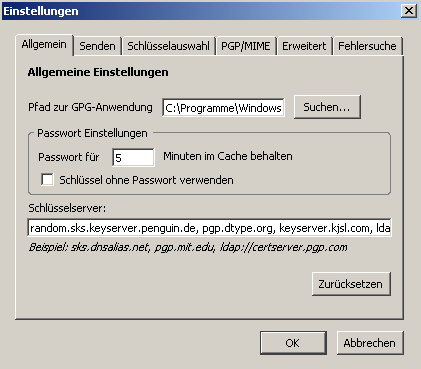Select the PGP/MIME tab
This screenshot has width=421, height=369.
point(246,46)
